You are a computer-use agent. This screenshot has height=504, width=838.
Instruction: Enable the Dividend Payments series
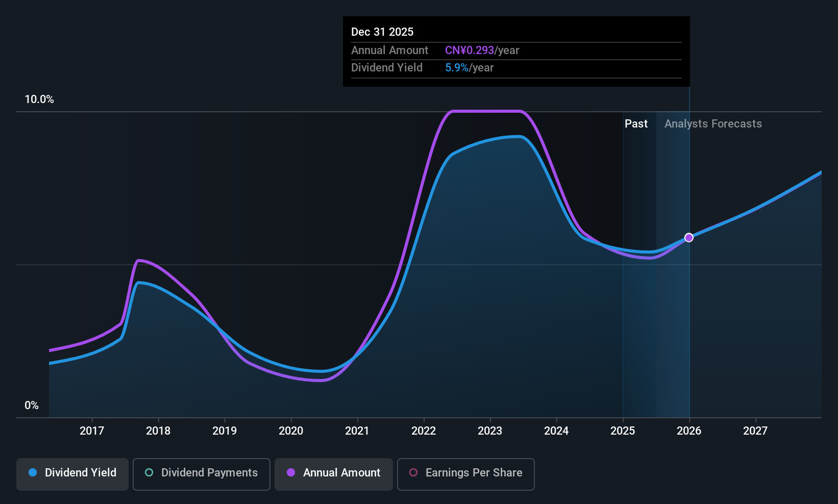[202, 474]
